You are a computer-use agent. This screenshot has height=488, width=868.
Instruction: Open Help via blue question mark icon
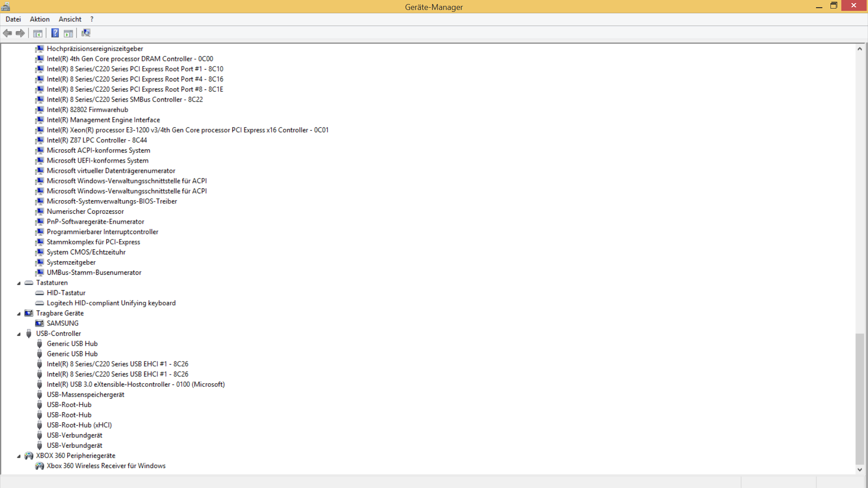point(55,33)
